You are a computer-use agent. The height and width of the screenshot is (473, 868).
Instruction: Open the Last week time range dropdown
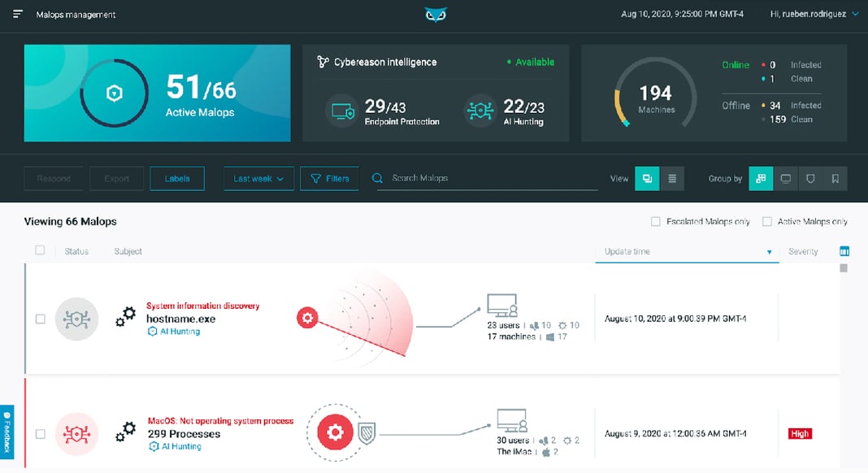(258, 178)
